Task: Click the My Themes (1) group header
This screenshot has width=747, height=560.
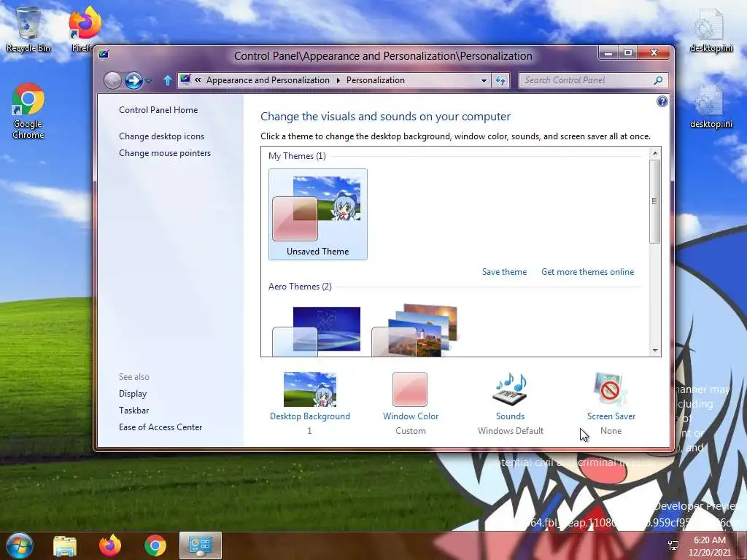Action: point(297,156)
